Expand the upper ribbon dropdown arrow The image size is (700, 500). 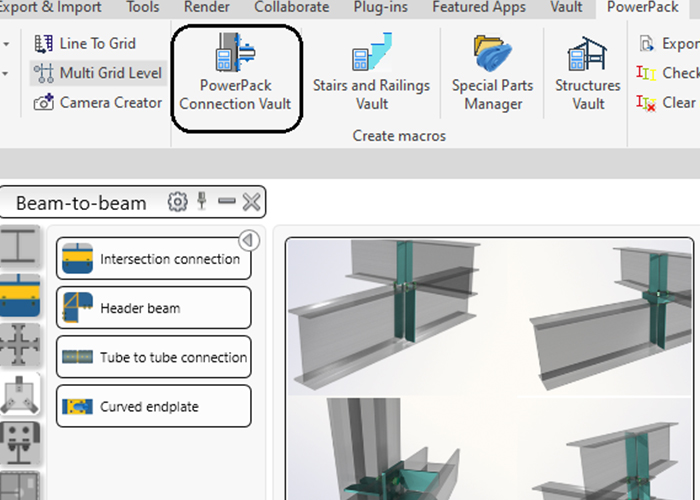click(6, 44)
